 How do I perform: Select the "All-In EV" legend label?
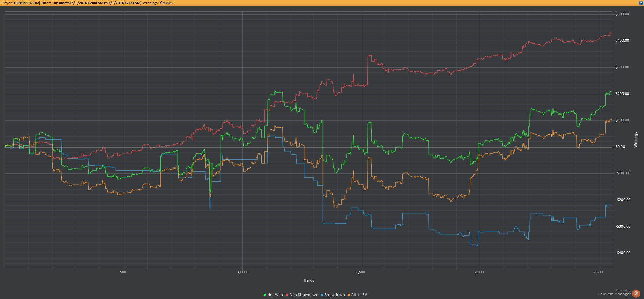click(359, 295)
